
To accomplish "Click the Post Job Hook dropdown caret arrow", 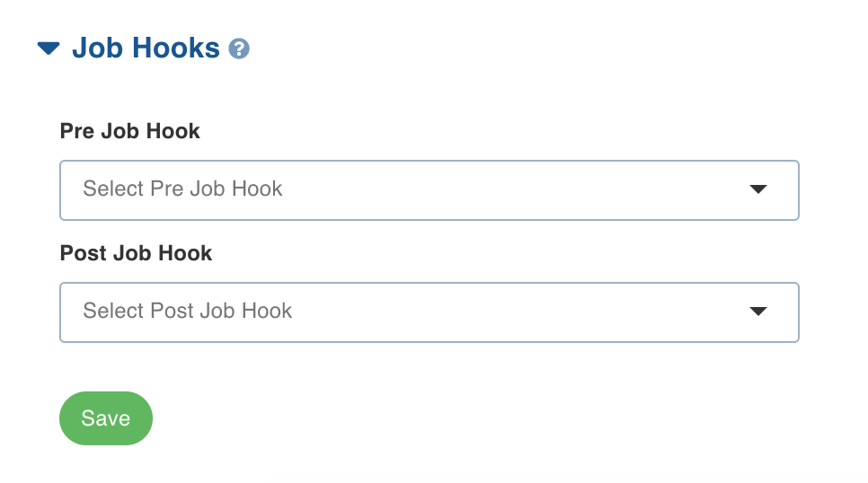I will point(757,311).
